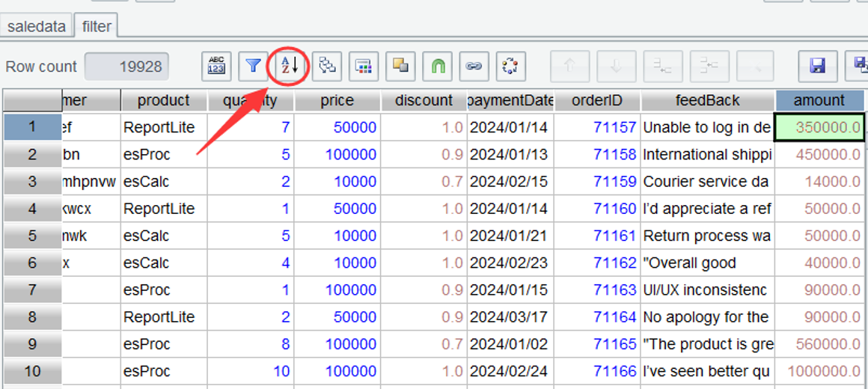Open the funnel filter tool
The width and height of the screenshot is (868, 389).
[x=254, y=67]
